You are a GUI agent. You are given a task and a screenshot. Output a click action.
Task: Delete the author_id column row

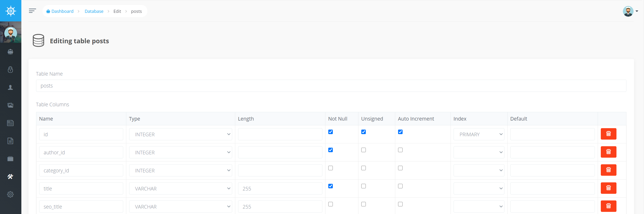(608, 152)
